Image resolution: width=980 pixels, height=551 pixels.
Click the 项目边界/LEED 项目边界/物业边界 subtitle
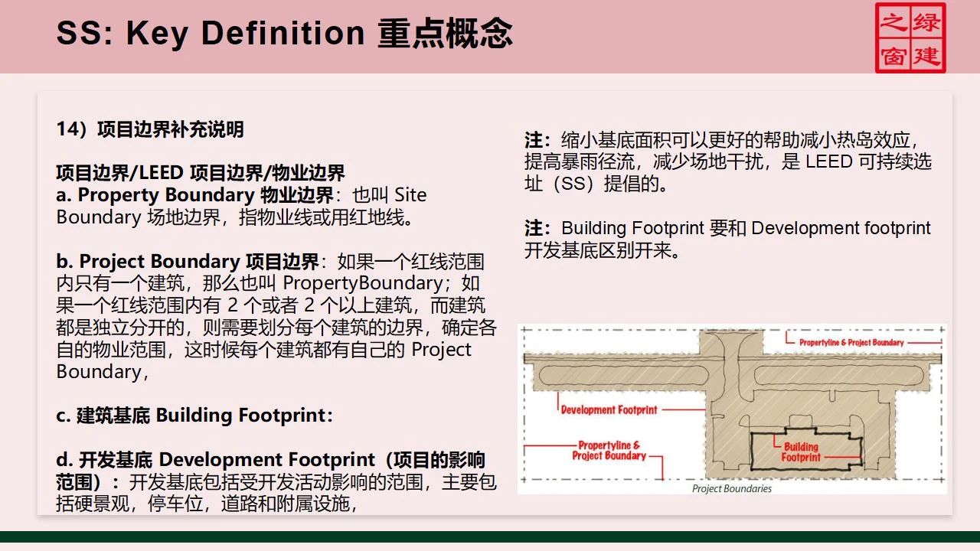[199, 173]
